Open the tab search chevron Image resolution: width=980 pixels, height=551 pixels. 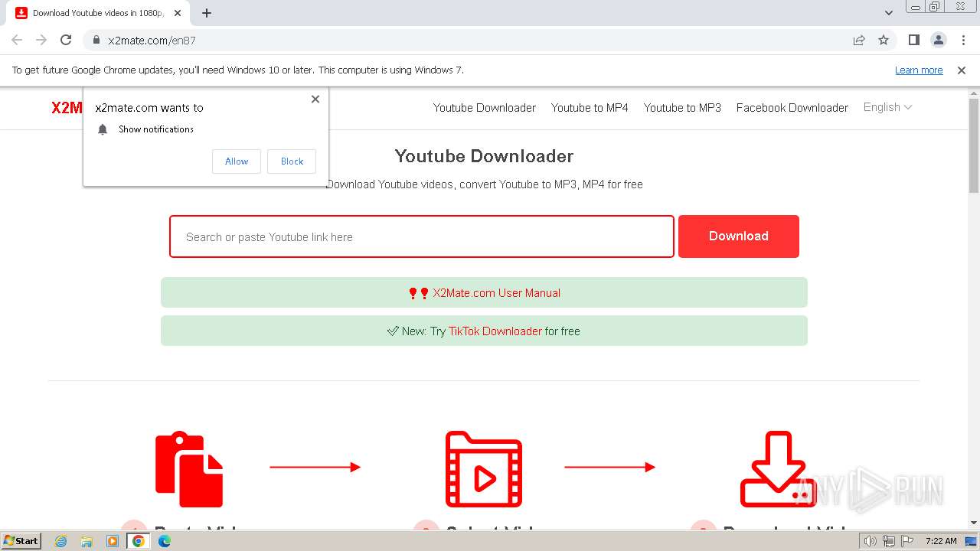[889, 13]
